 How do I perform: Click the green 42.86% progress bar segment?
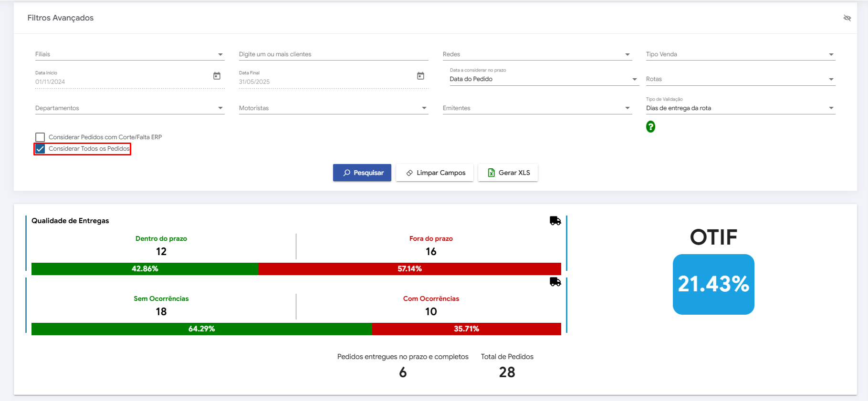(x=145, y=269)
